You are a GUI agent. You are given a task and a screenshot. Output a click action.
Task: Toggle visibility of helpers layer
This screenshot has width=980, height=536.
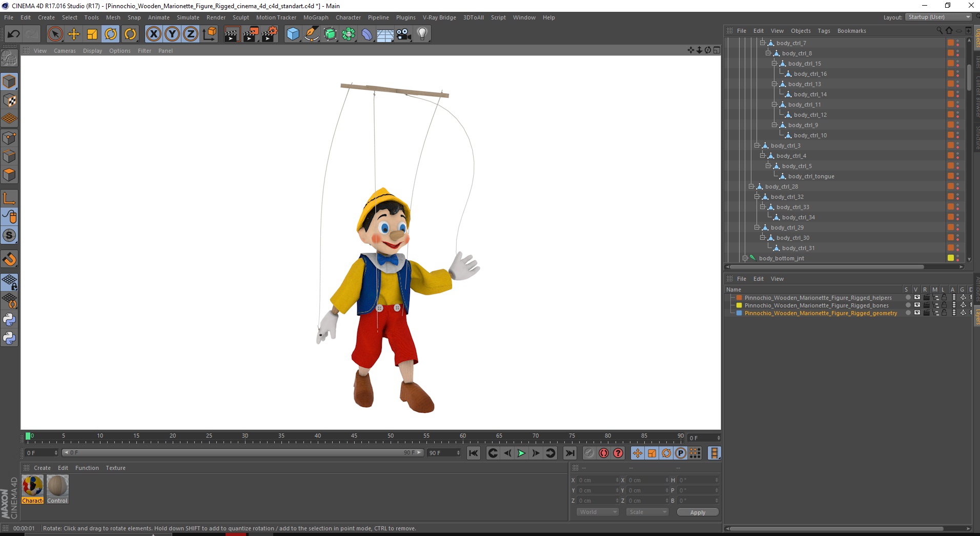click(x=917, y=298)
